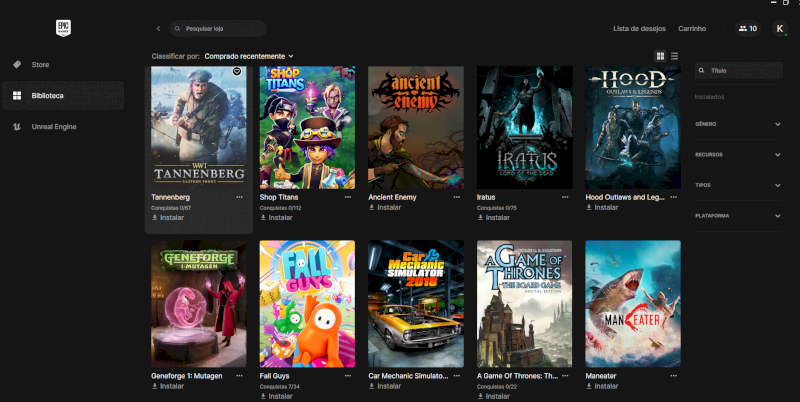Open the A Game Of Thrones three-dot menu
This screenshot has width=800, height=402.
[x=565, y=375]
